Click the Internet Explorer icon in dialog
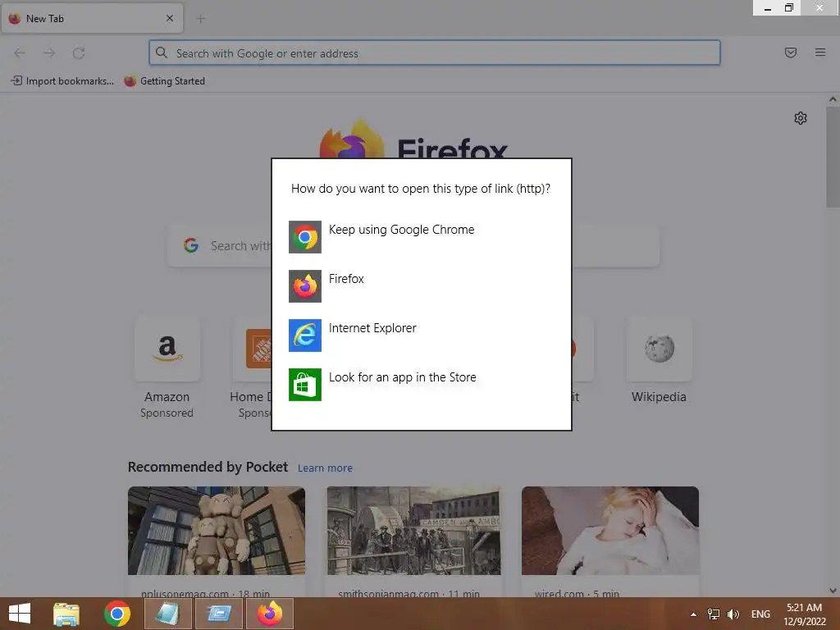 coord(305,336)
